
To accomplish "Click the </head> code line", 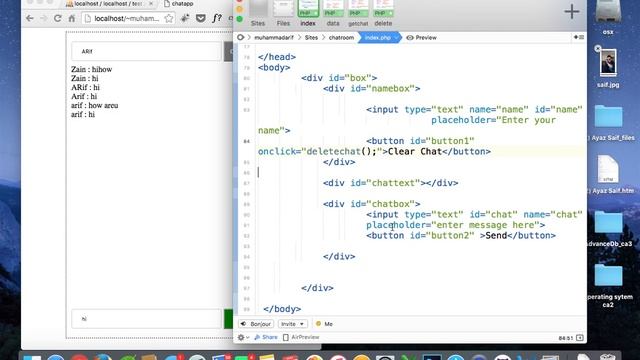I will [x=277, y=57].
